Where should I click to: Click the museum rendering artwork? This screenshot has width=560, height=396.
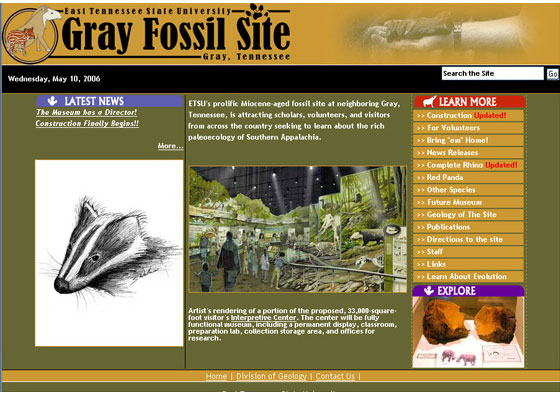pos(298,229)
